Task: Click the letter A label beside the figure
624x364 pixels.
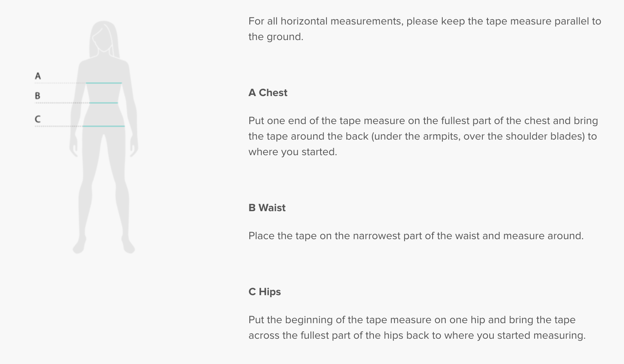Action: tap(38, 76)
